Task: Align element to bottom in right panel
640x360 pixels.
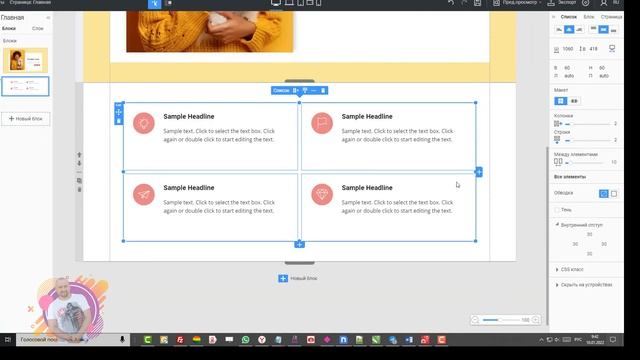Action: (x=613, y=30)
